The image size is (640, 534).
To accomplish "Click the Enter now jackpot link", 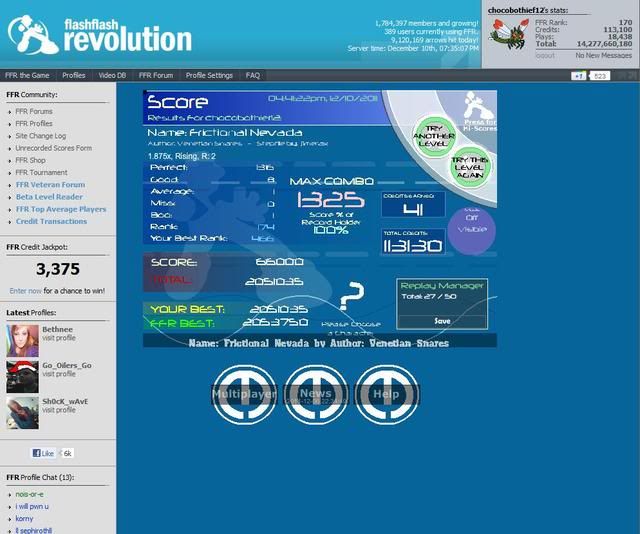I will pyautogui.click(x=27, y=290).
